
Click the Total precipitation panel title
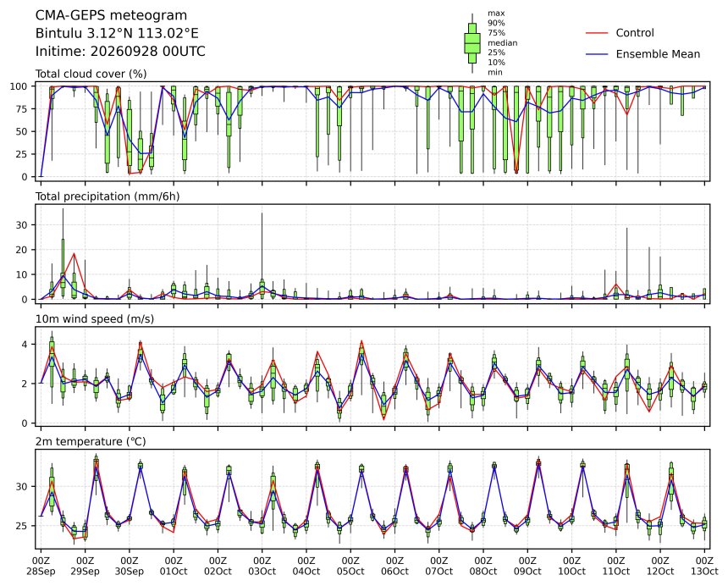[108, 196]
